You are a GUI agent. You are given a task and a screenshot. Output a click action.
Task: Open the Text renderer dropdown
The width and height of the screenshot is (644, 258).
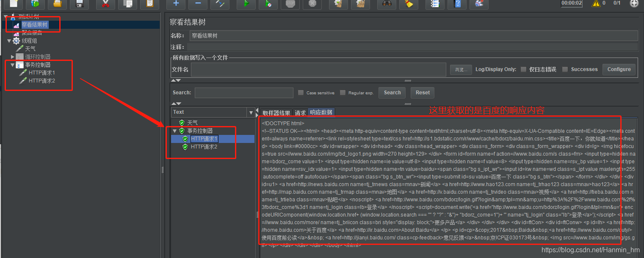click(x=251, y=112)
